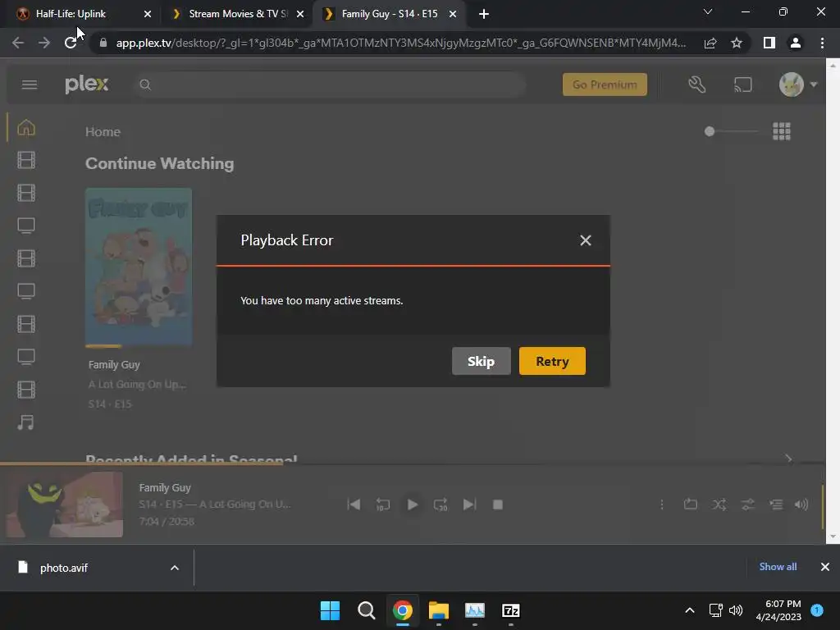Open the first TV library in sidebar
The width and height of the screenshot is (840, 630).
[25, 226]
